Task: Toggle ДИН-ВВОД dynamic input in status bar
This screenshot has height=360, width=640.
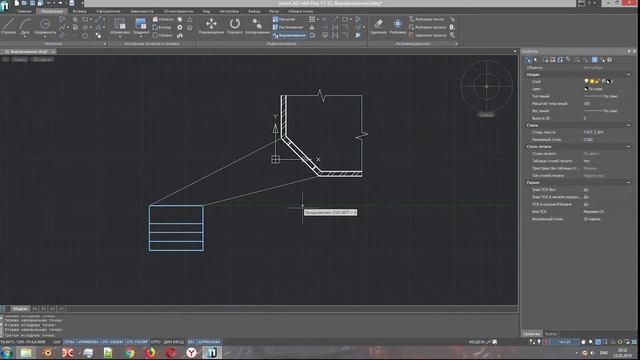Action: tap(174, 342)
